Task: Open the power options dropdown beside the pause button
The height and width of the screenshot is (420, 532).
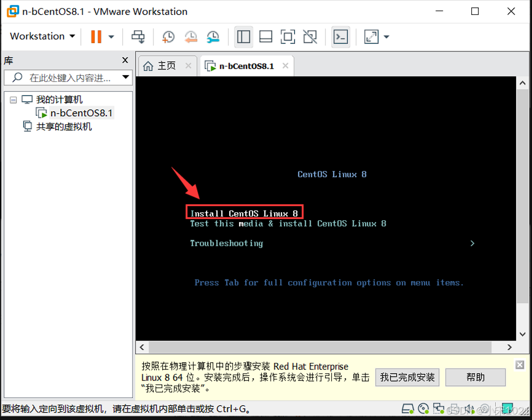Action: coord(111,37)
